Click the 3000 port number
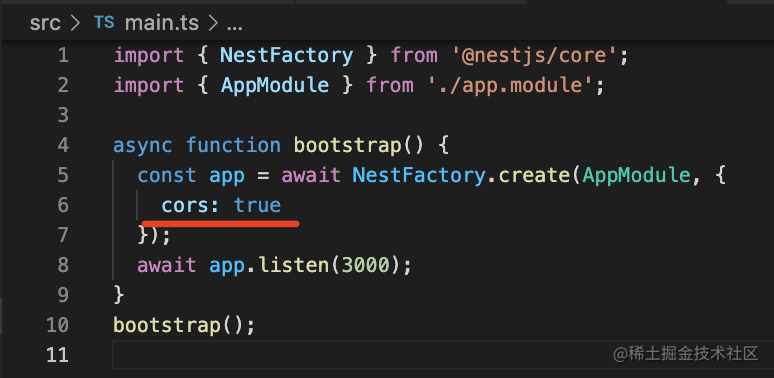 (x=366, y=265)
